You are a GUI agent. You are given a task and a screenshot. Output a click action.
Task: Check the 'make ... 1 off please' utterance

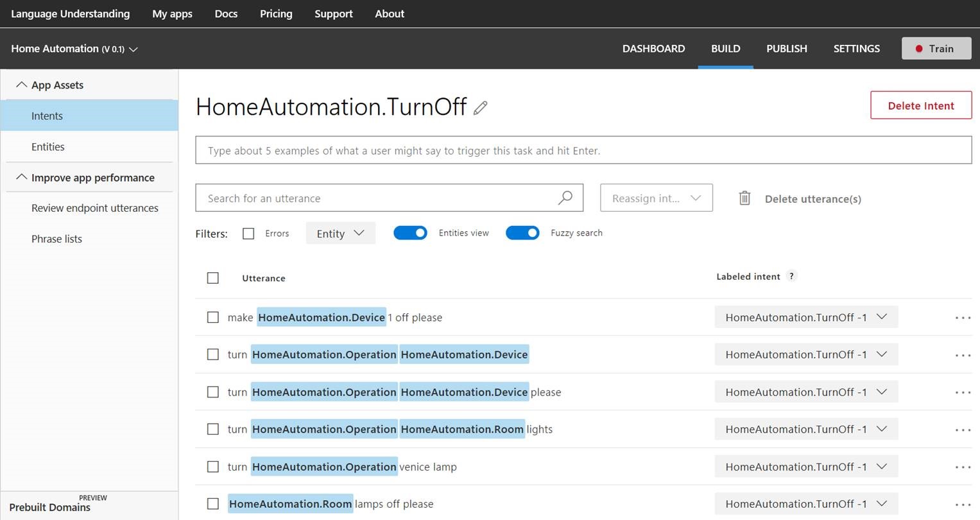(x=213, y=317)
